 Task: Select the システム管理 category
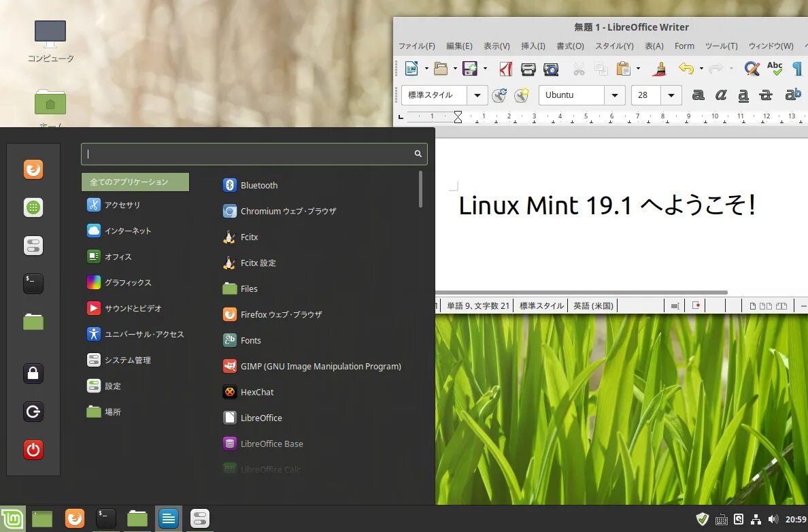[x=135, y=360]
